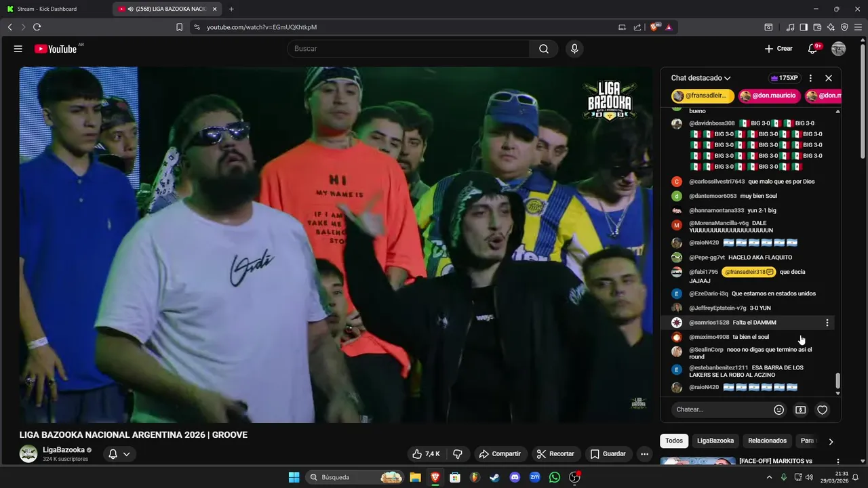The width and height of the screenshot is (868, 488).
Task: Bookmark this page icon
Action: (179, 27)
